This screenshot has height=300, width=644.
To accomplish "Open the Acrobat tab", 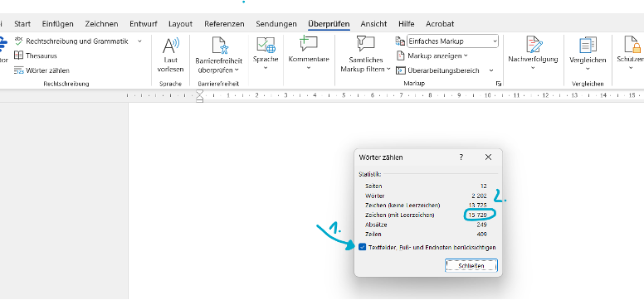I will [x=440, y=24].
